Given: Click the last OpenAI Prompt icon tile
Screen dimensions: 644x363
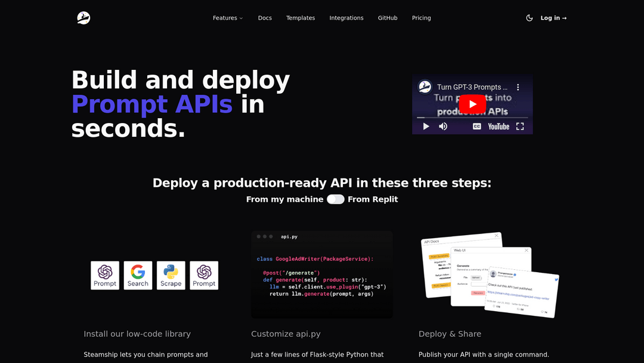Looking at the screenshot, I should click(204, 275).
